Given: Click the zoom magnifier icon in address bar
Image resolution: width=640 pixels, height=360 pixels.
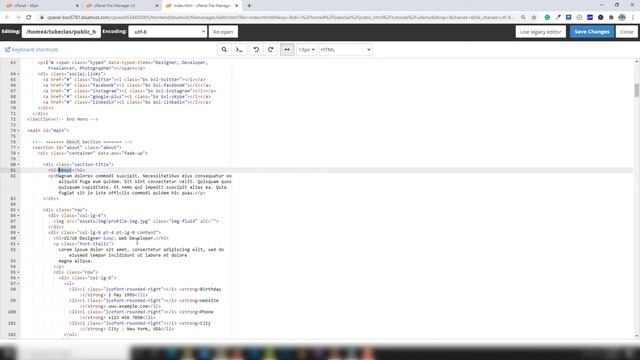Looking at the screenshot, I should click(523, 17).
